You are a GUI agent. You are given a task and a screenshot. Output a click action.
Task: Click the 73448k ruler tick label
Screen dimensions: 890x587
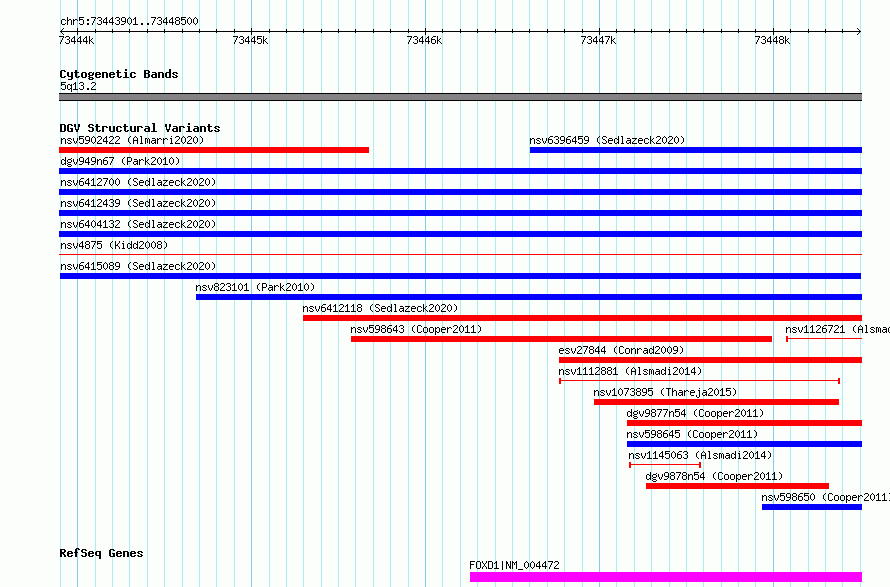tap(772, 40)
